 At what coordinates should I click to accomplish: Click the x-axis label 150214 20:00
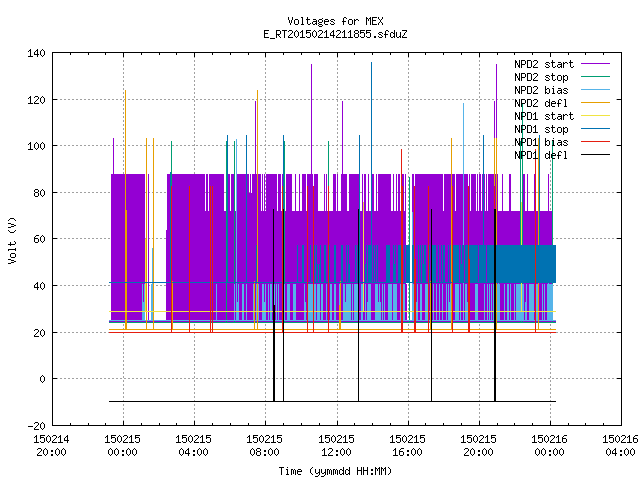tap(51, 446)
